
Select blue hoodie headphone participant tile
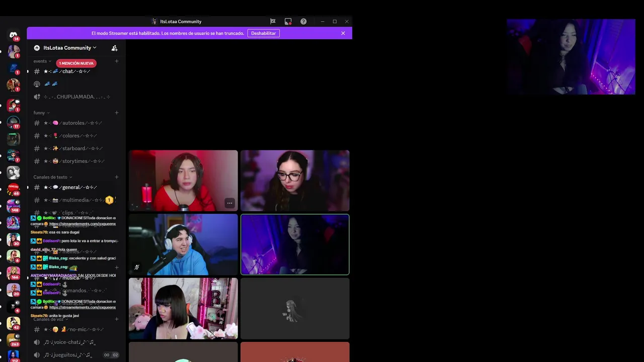pyautogui.click(x=183, y=244)
